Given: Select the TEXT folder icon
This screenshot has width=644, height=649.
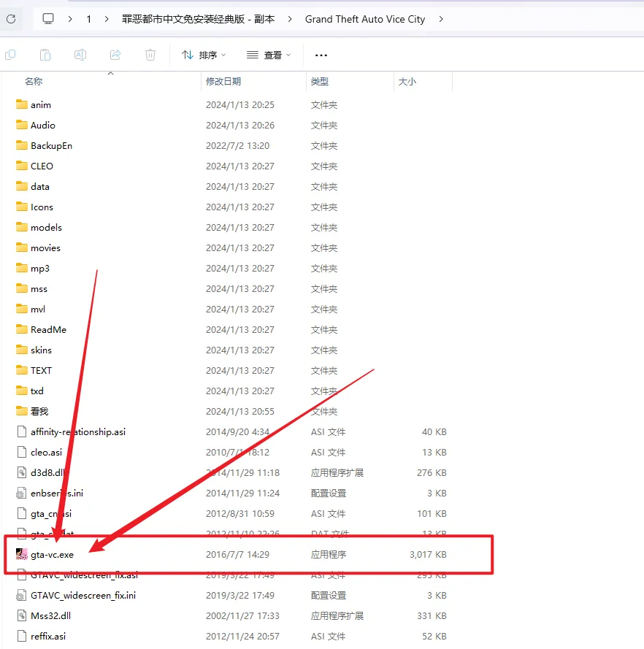Looking at the screenshot, I should (21, 370).
